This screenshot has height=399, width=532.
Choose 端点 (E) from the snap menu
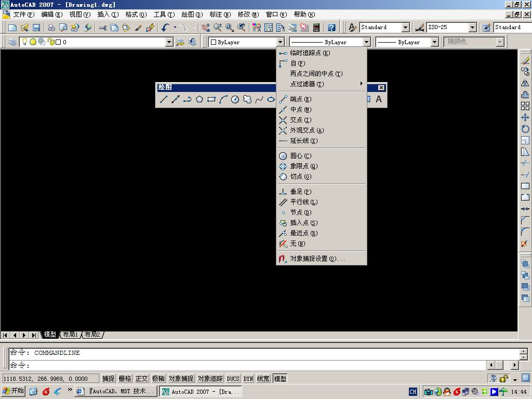[322, 99]
